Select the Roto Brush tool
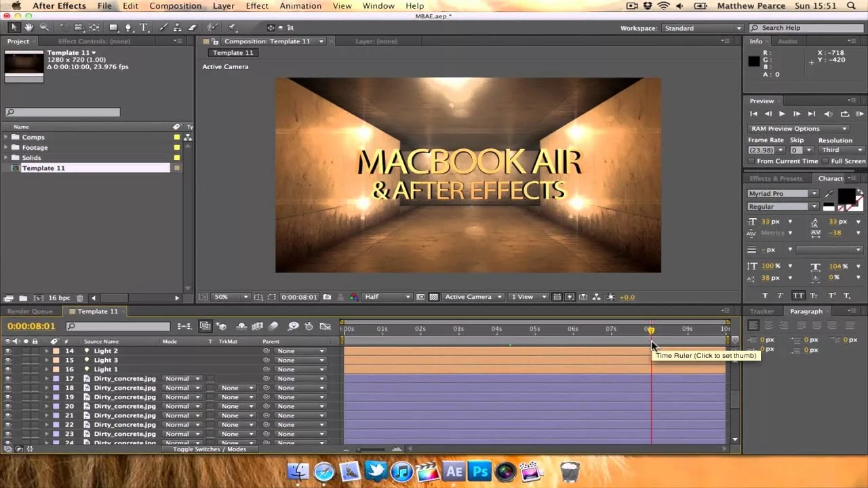The width and height of the screenshot is (868, 488). tap(212, 27)
